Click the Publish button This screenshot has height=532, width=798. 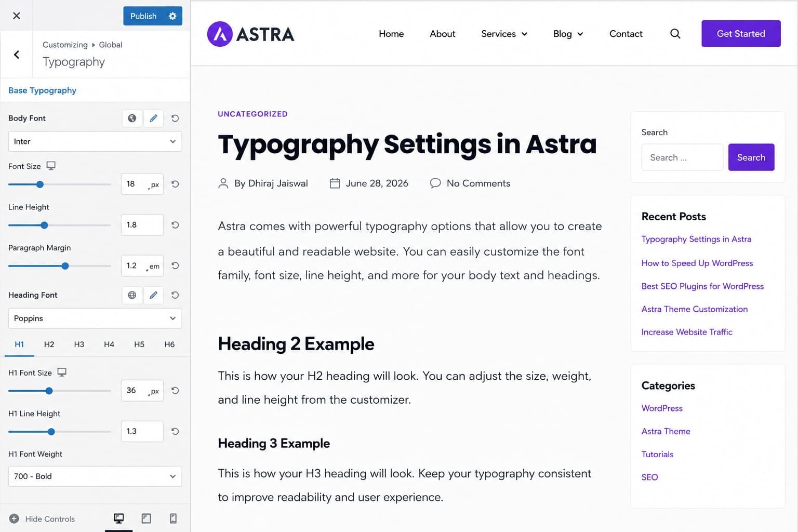coord(143,16)
